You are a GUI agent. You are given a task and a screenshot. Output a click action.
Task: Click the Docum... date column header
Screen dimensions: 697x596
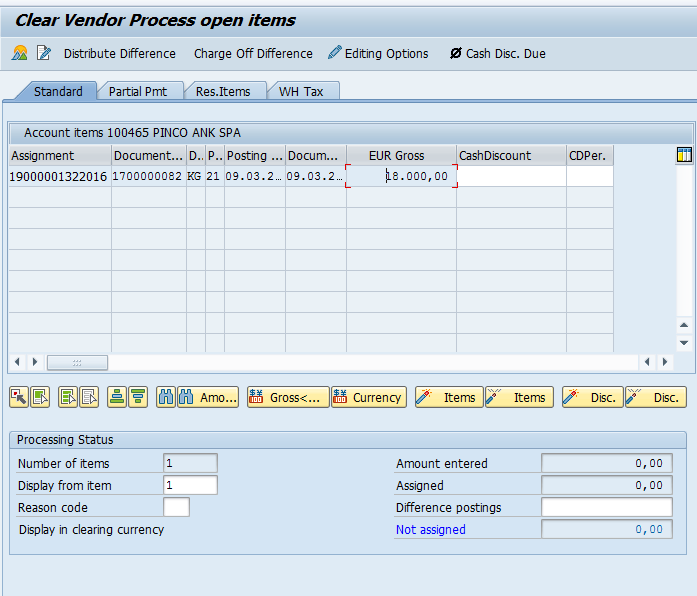[316, 156]
